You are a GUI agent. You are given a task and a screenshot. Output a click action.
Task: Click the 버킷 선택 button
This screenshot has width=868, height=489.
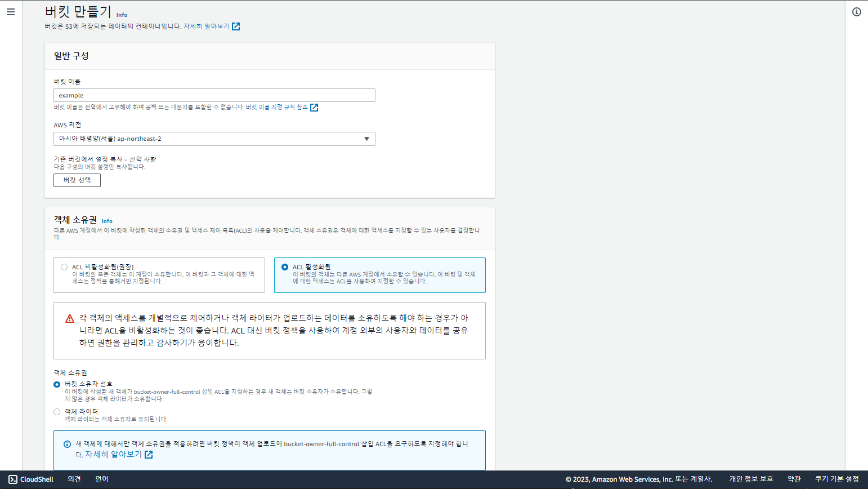[x=77, y=180]
